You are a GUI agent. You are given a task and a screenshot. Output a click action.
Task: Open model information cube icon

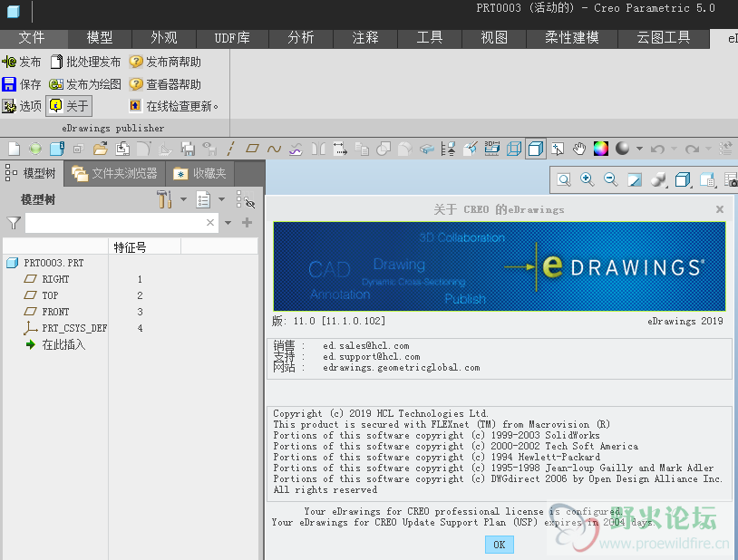[x=57, y=150]
